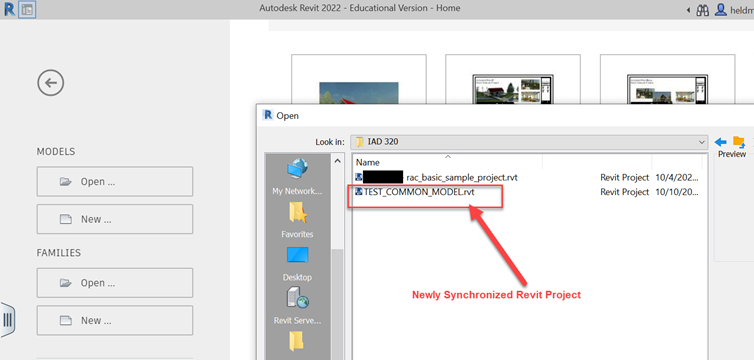The height and width of the screenshot is (360, 754).
Task: Click the TEST_COMMON_MODEL file icon
Action: pos(358,191)
